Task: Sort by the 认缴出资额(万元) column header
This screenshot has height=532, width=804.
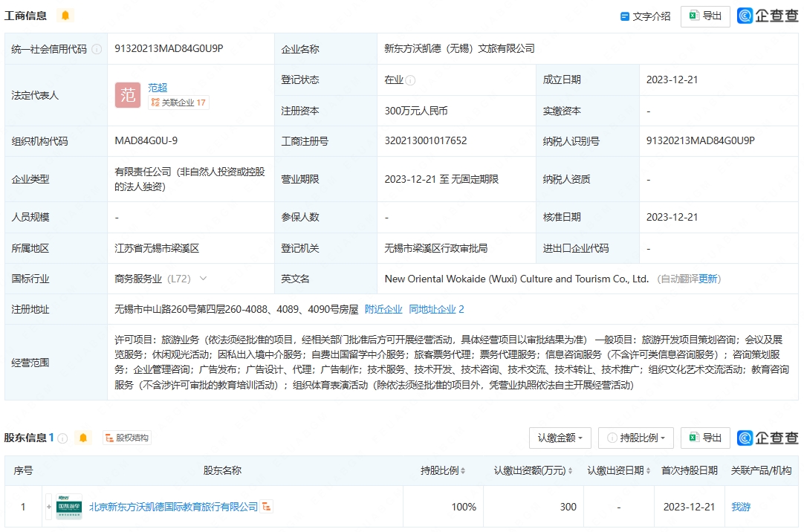Action: pyautogui.click(x=533, y=470)
